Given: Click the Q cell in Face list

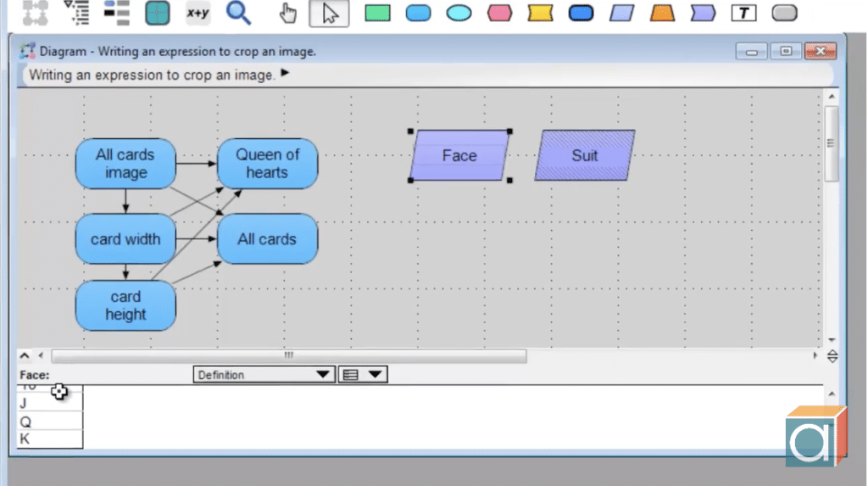Looking at the screenshot, I should [49, 422].
